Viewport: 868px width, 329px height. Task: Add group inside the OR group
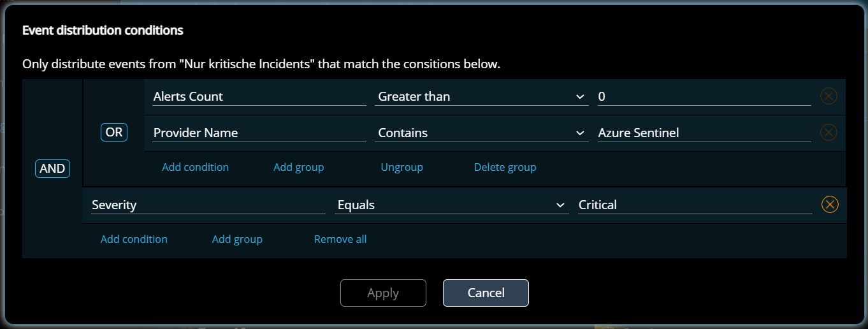[299, 167]
